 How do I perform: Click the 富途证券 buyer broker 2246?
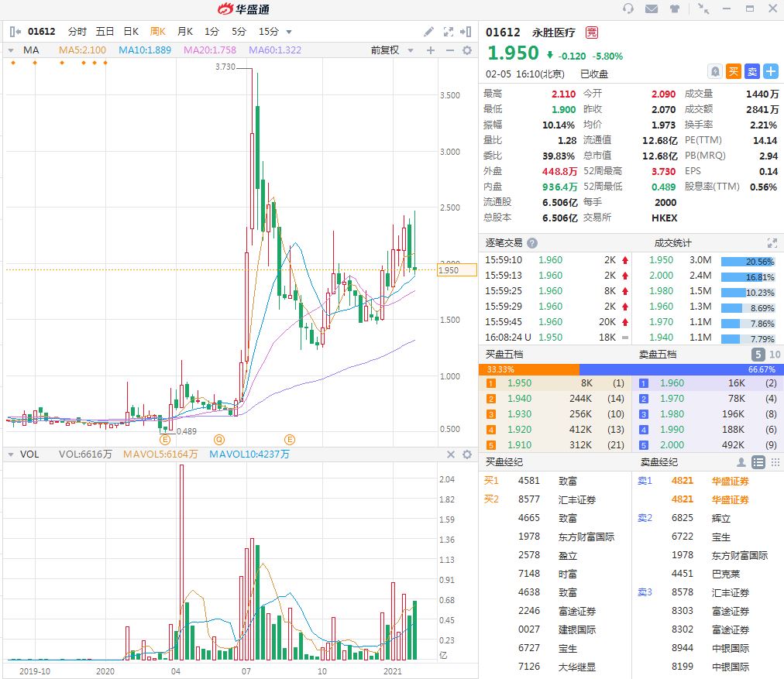pyautogui.click(x=576, y=611)
